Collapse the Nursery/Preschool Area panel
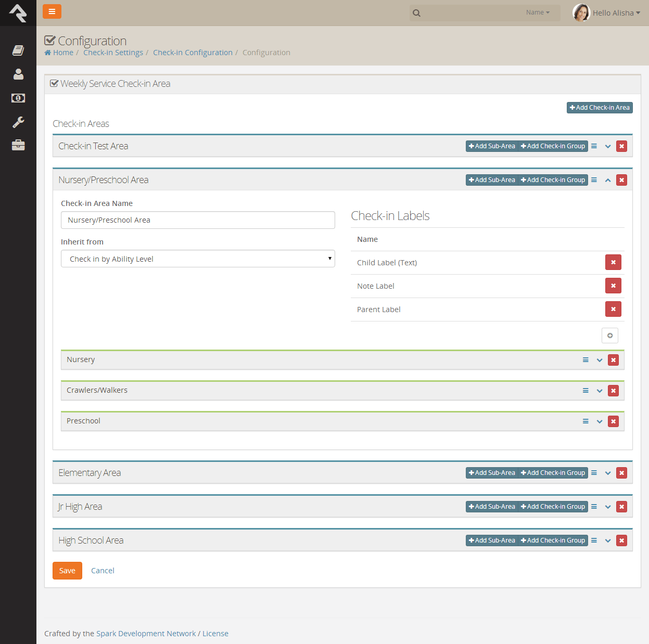This screenshot has height=644, width=649. (608, 180)
